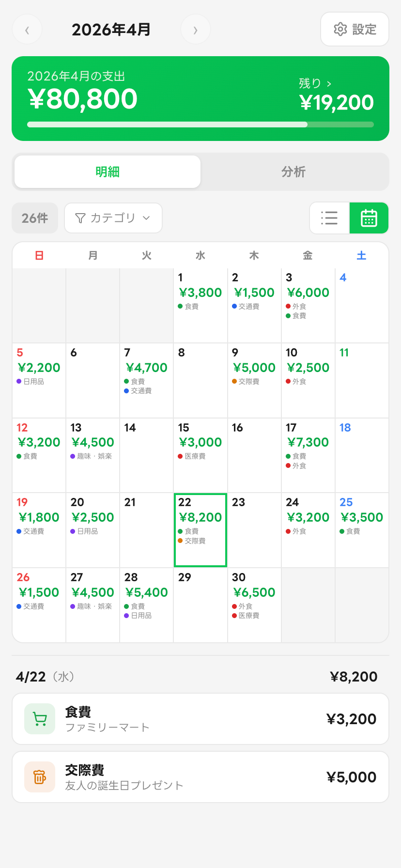This screenshot has height=868, width=401.
Task: Open the カテゴリ filter dropdown
Action: pos(113,218)
